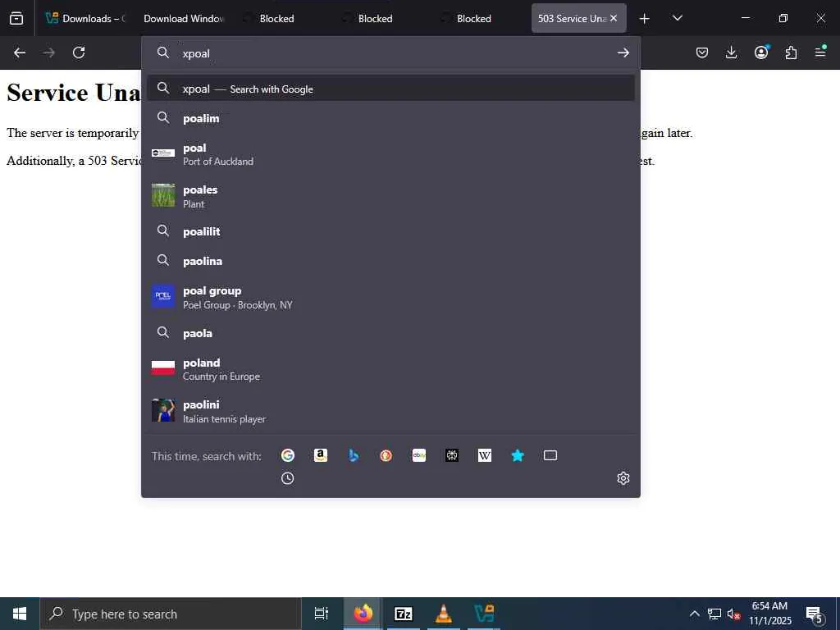Open the notifications action center

pos(815,614)
